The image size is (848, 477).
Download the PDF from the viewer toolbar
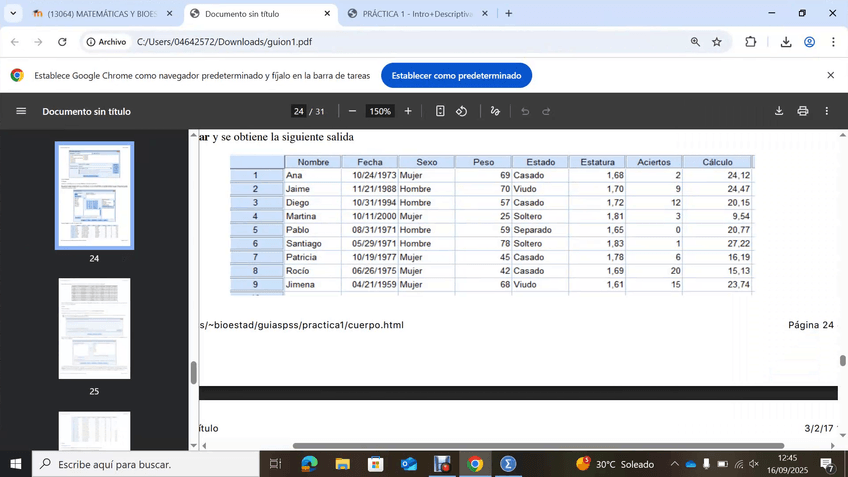pos(779,111)
